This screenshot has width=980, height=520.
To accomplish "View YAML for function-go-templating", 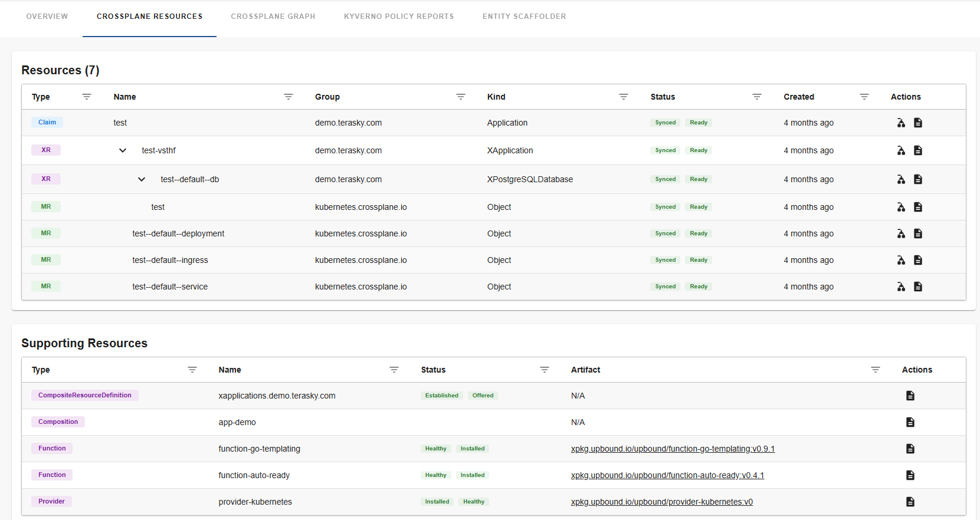I will click(x=910, y=449).
